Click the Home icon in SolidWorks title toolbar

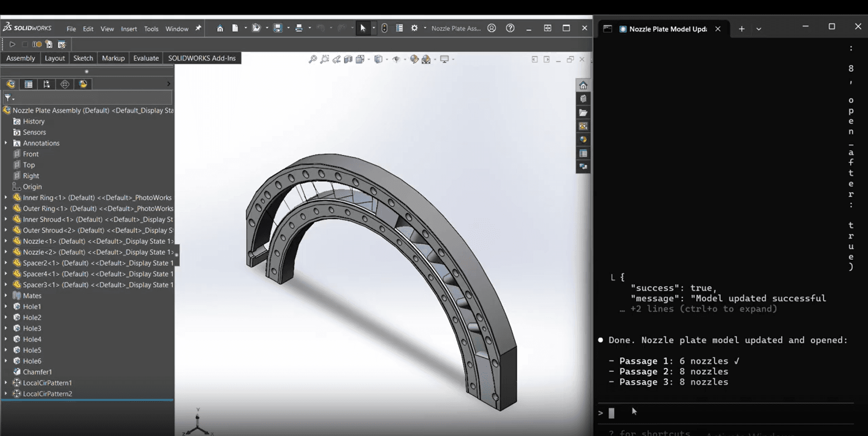tap(220, 28)
